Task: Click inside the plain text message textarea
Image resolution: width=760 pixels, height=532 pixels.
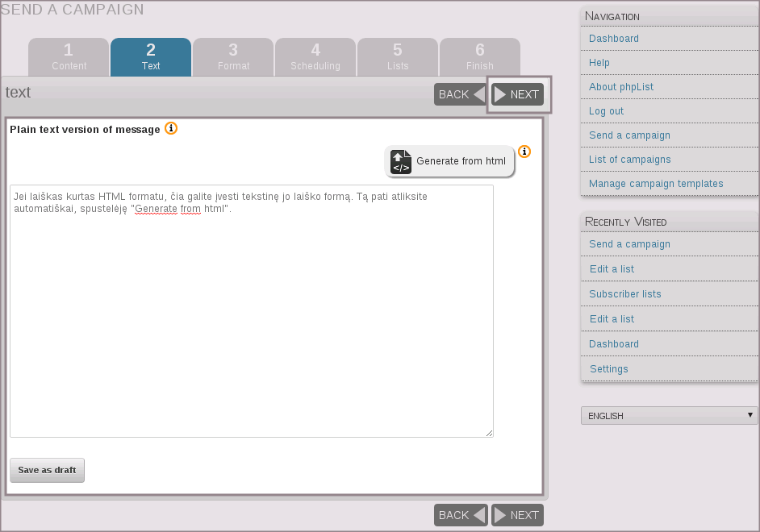Action: pos(251,322)
